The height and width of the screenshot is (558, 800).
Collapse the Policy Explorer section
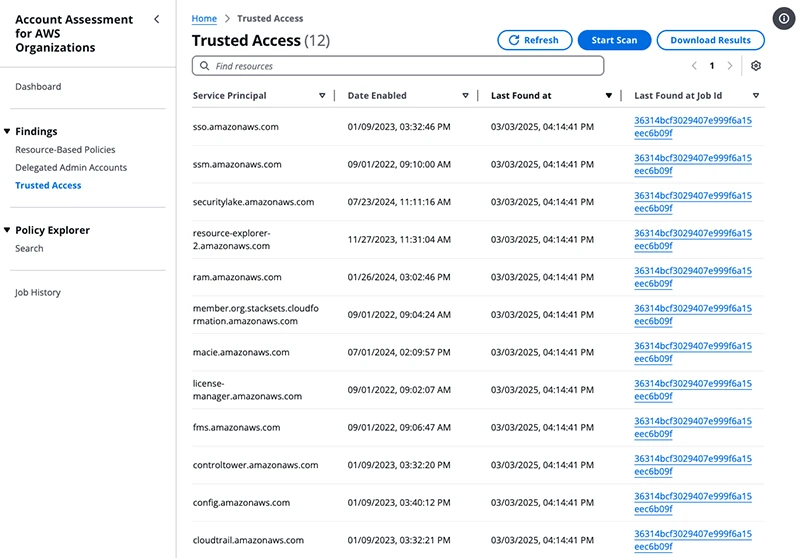[x=8, y=230]
